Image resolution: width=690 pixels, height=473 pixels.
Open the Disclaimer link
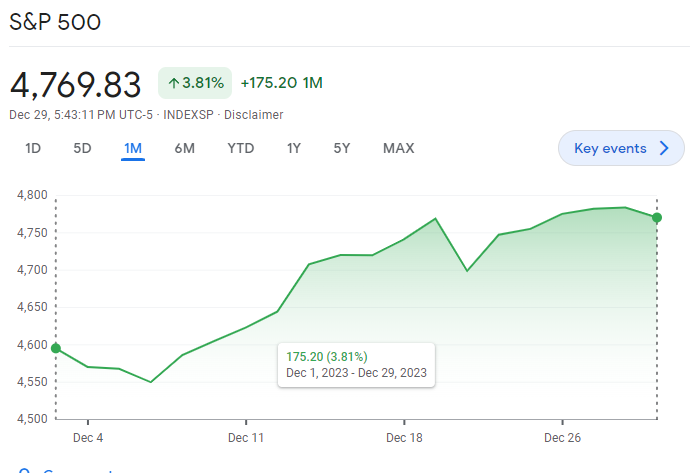(253, 115)
